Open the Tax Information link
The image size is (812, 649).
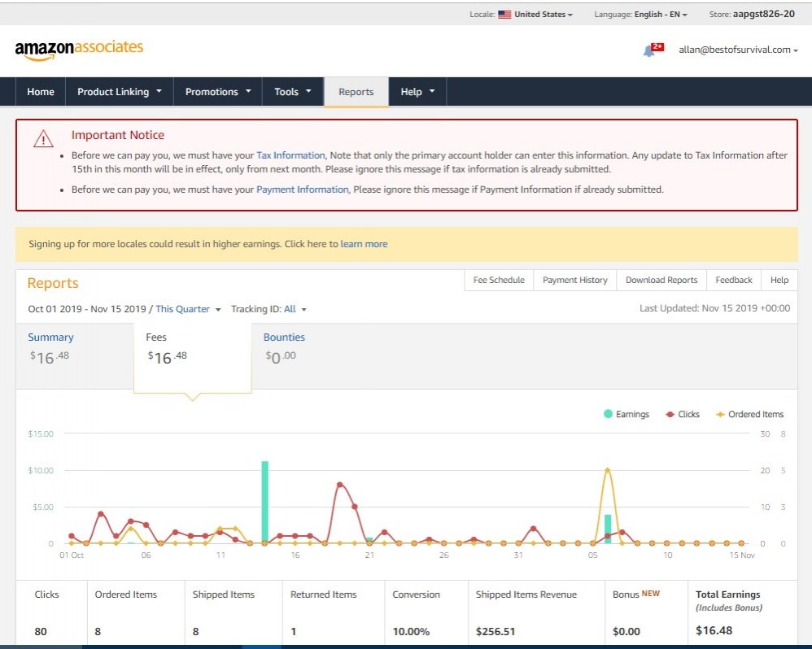(x=290, y=155)
